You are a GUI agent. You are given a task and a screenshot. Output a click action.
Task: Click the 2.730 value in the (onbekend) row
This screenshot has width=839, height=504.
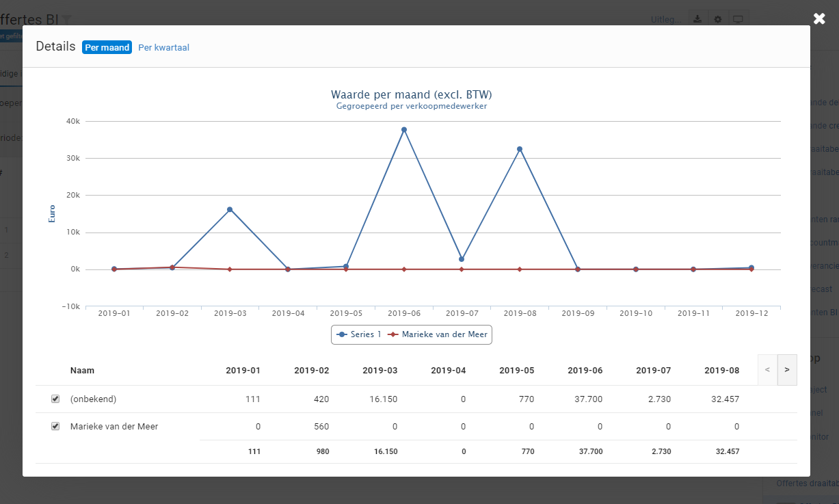(x=659, y=399)
